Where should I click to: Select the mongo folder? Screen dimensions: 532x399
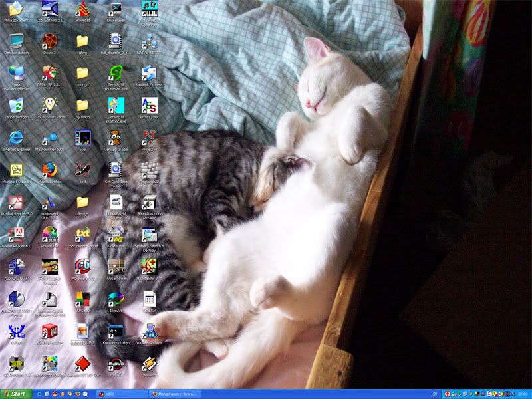click(82, 73)
